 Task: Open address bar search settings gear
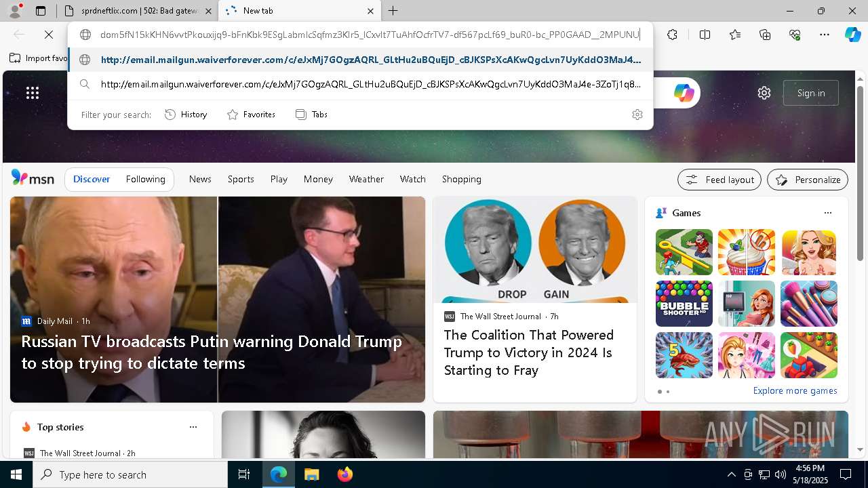[637, 115]
